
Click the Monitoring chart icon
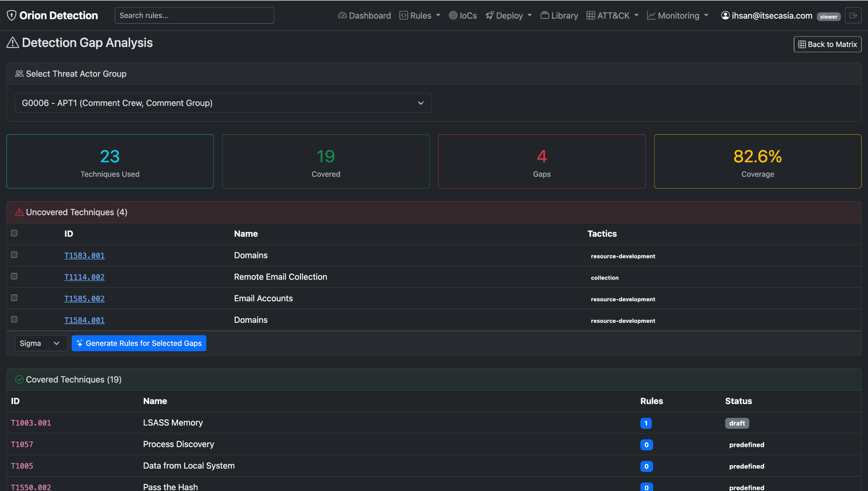[x=651, y=16]
